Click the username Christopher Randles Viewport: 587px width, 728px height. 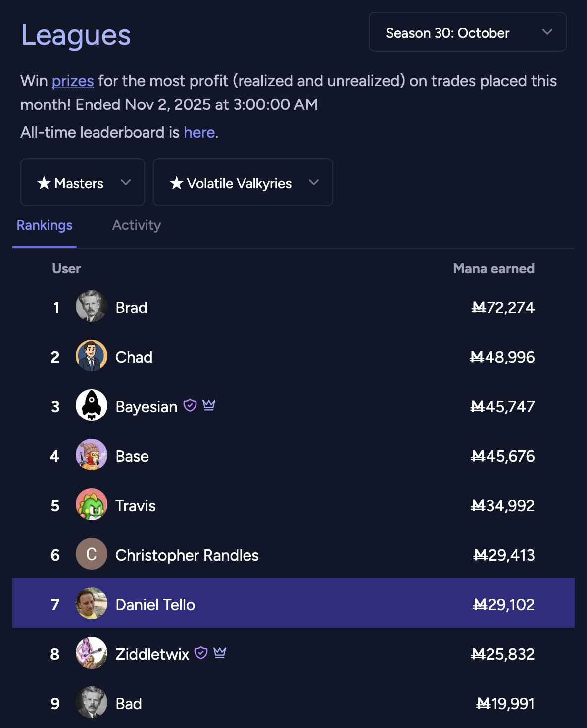(x=187, y=555)
